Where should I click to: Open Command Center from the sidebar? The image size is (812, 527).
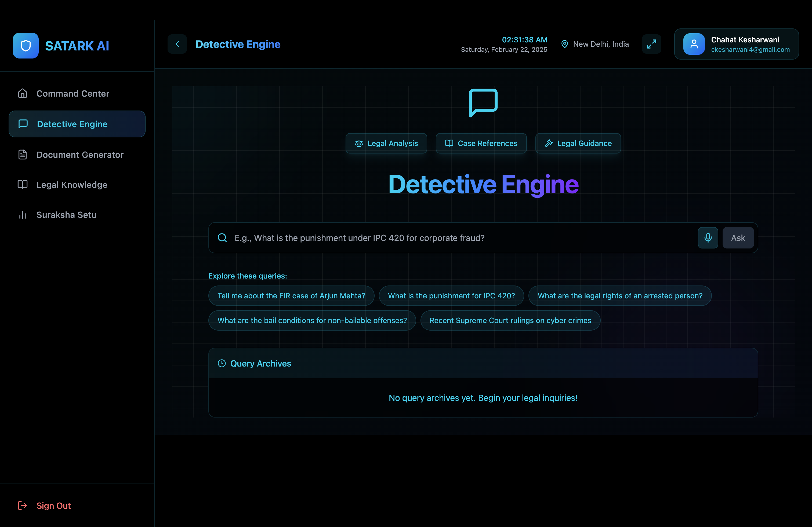click(x=73, y=93)
